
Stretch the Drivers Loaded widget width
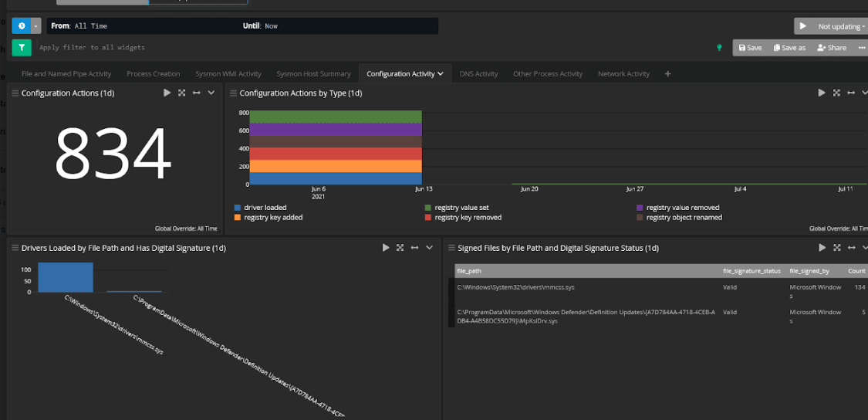(414, 248)
